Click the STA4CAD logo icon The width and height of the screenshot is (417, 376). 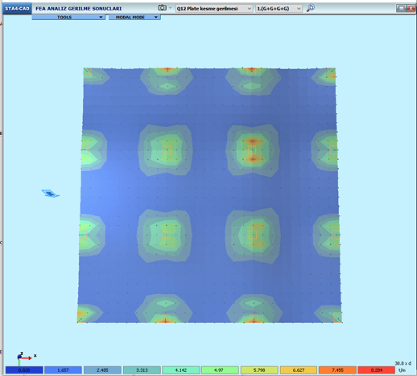pyautogui.click(x=17, y=9)
